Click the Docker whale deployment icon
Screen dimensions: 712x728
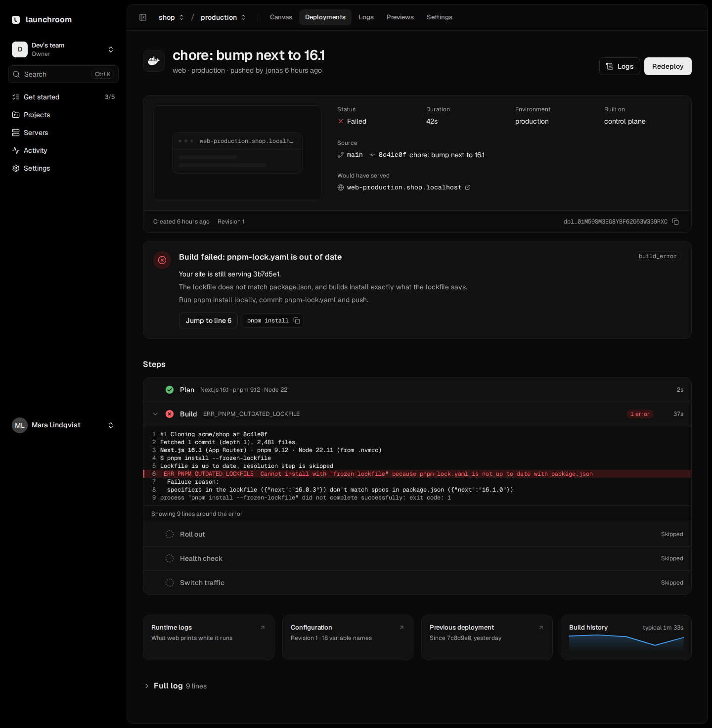[x=154, y=61]
